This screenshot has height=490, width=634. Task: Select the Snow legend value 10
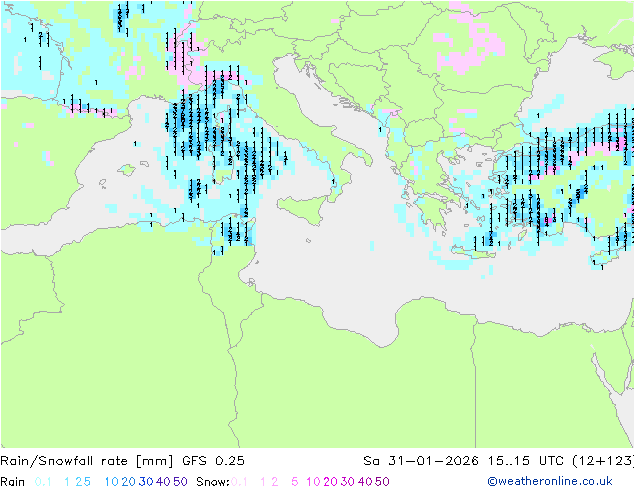(313, 482)
